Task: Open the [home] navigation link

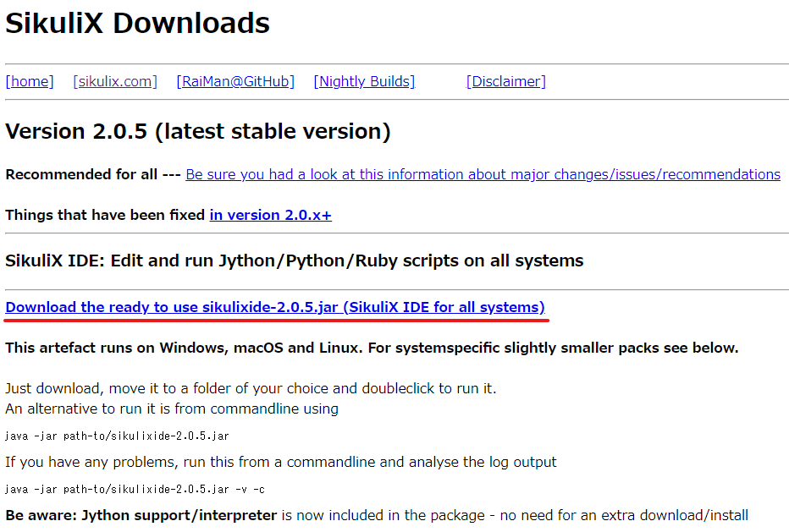Action: point(29,80)
